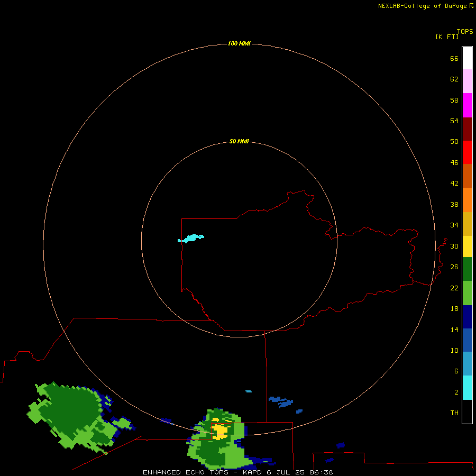Click the Enhanced Echo Tops KAPD timestamp caption
The width and height of the screenshot is (476, 476).
[x=237, y=472]
